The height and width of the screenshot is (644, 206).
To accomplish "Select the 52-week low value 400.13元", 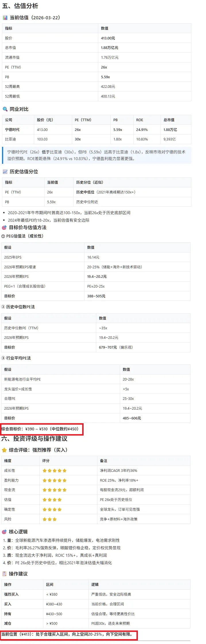I will pyautogui.click(x=108, y=96).
